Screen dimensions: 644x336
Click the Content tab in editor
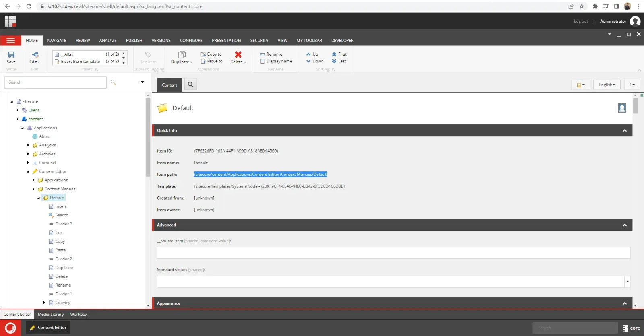pyautogui.click(x=169, y=85)
